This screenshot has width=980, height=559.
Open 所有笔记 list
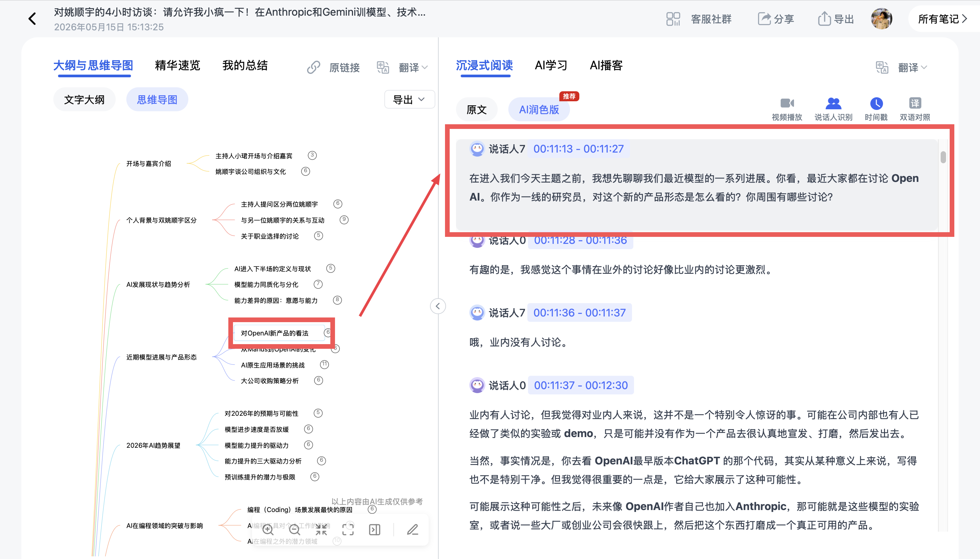(x=943, y=19)
